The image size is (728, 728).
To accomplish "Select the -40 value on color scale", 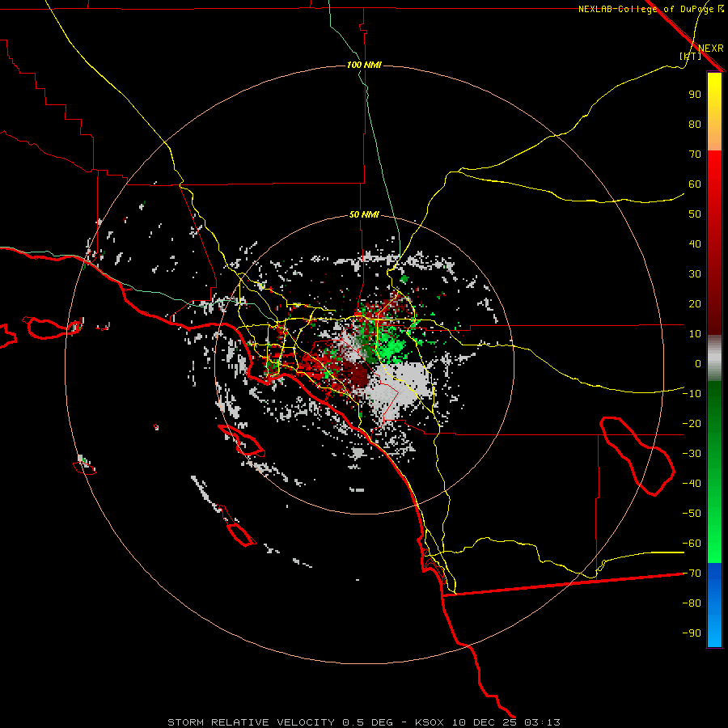I will click(x=692, y=484).
